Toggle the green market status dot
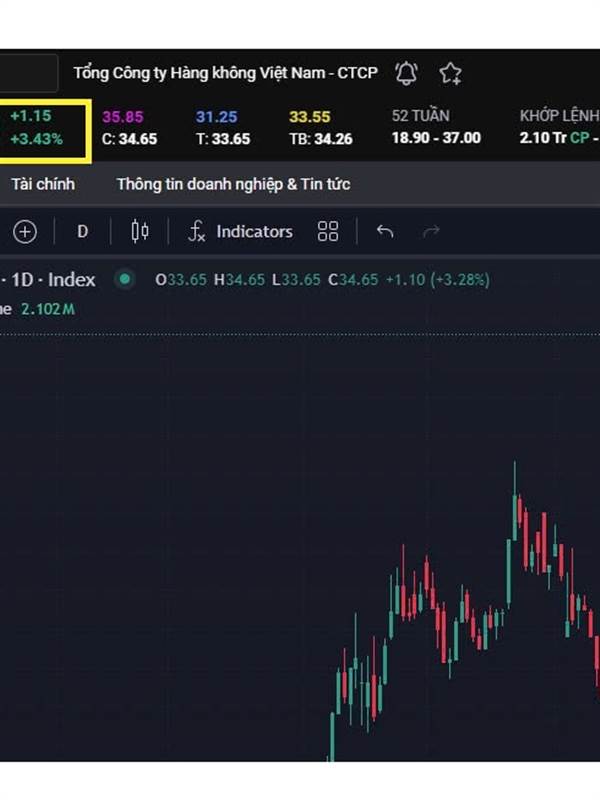 [124, 280]
